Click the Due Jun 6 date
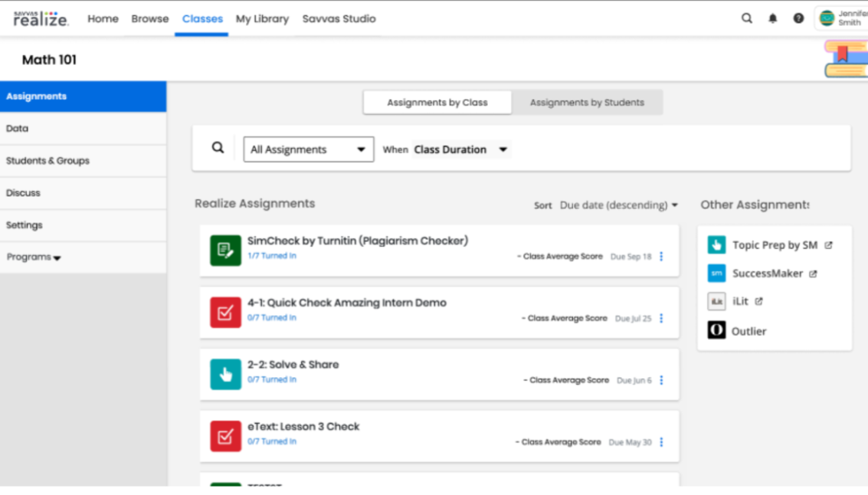 click(x=634, y=381)
